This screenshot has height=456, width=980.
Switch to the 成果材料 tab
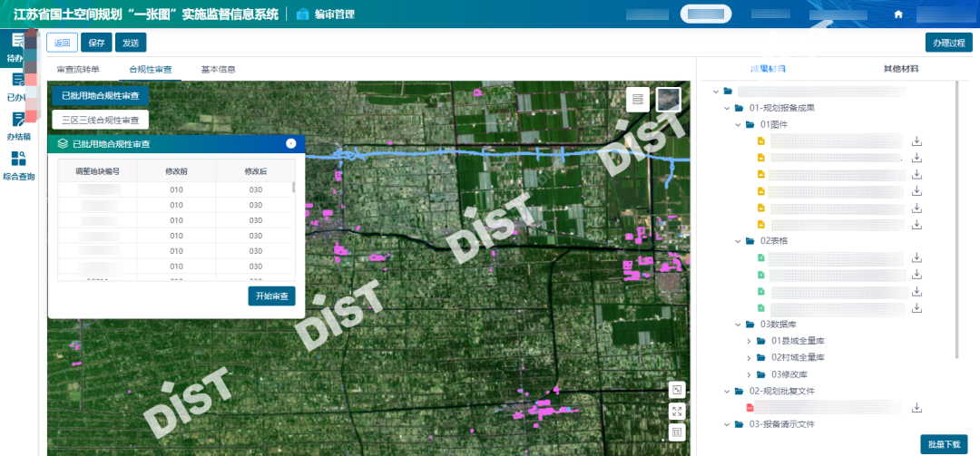pyautogui.click(x=769, y=69)
